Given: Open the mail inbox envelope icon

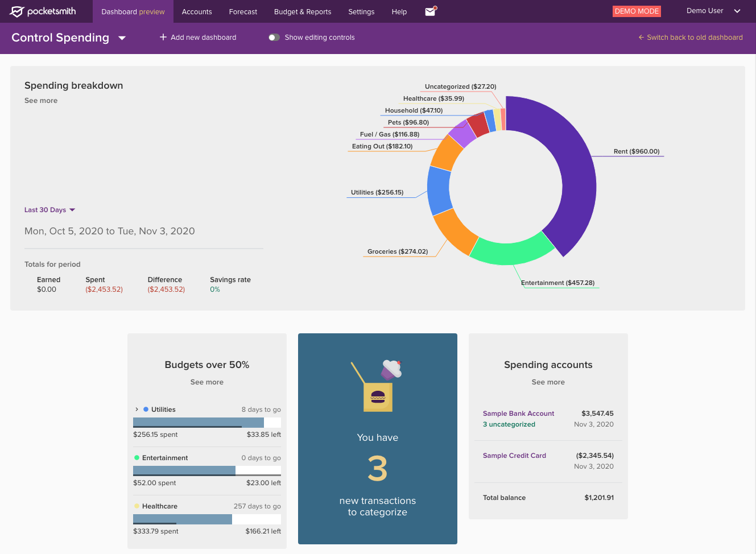Looking at the screenshot, I should [x=430, y=11].
